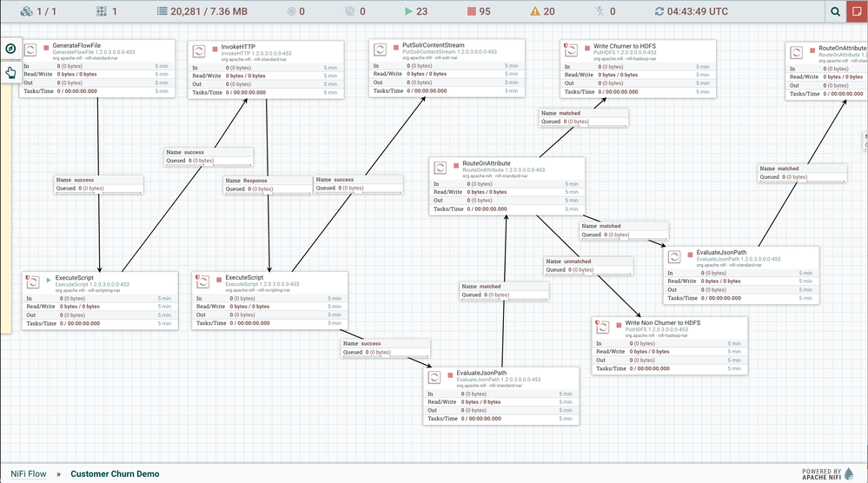
Task: Open the red bulletin board icon
Action: click(857, 11)
